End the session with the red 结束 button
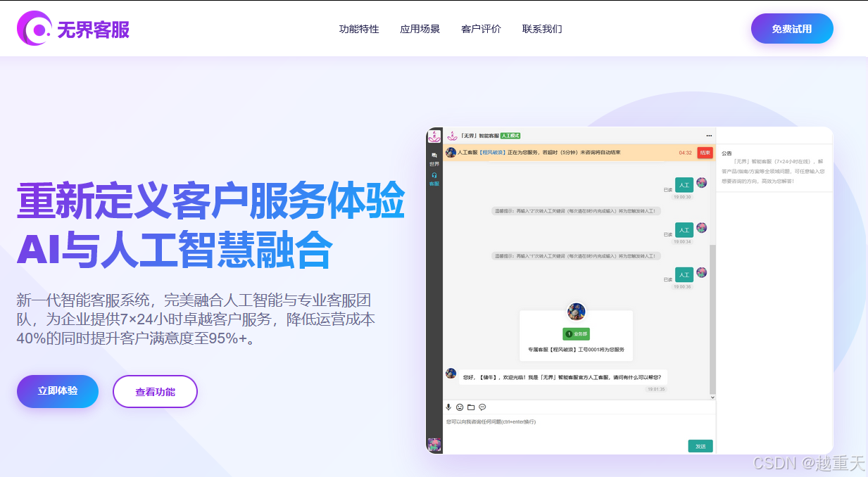 tap(705, 153)
